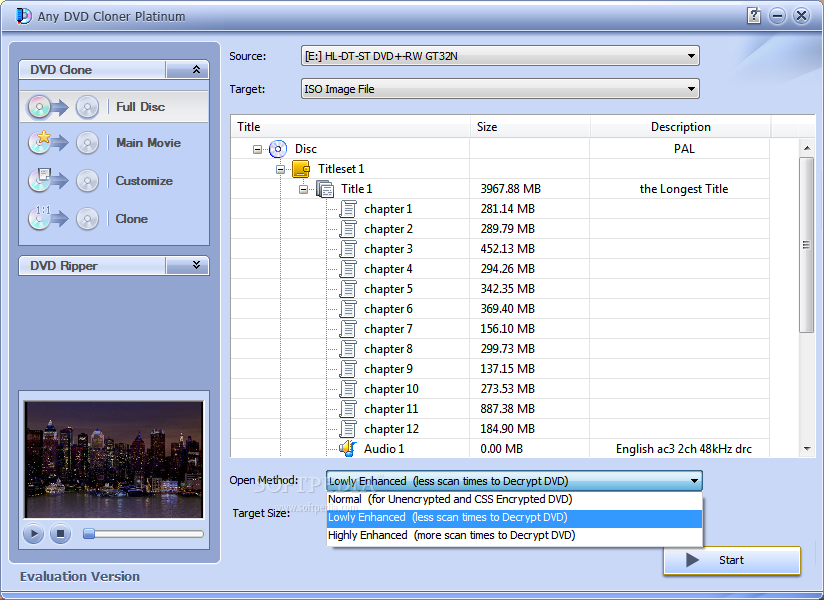The height and width of the screenshot is (600, 824).
Task: Collapse the DVD Clone panel
Action: [188, 70]
